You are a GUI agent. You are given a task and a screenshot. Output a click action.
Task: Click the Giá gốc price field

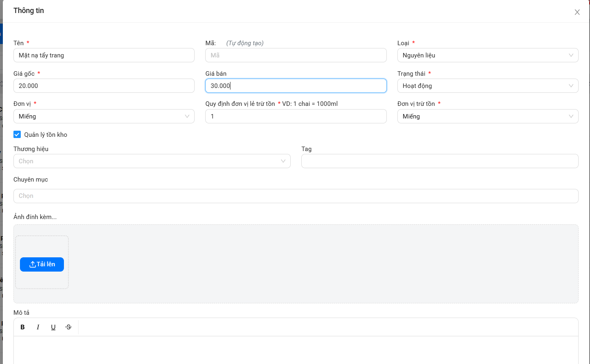tap(104, 86)
